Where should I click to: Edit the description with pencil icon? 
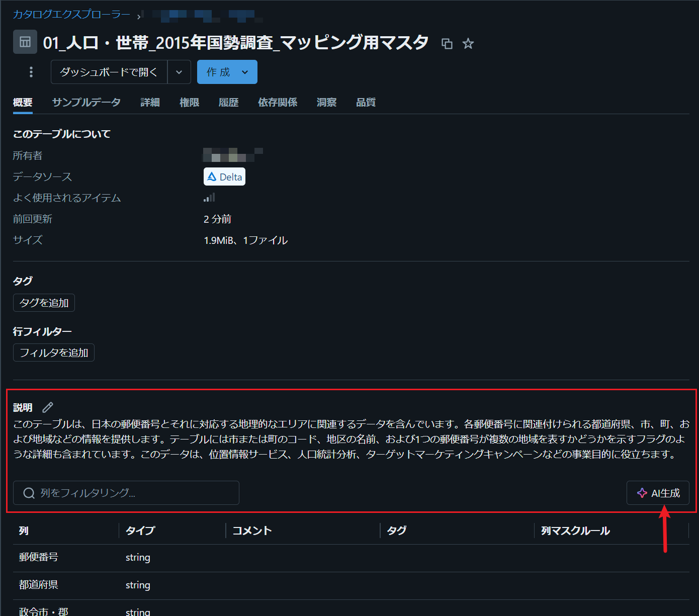(x=48, y=407)
